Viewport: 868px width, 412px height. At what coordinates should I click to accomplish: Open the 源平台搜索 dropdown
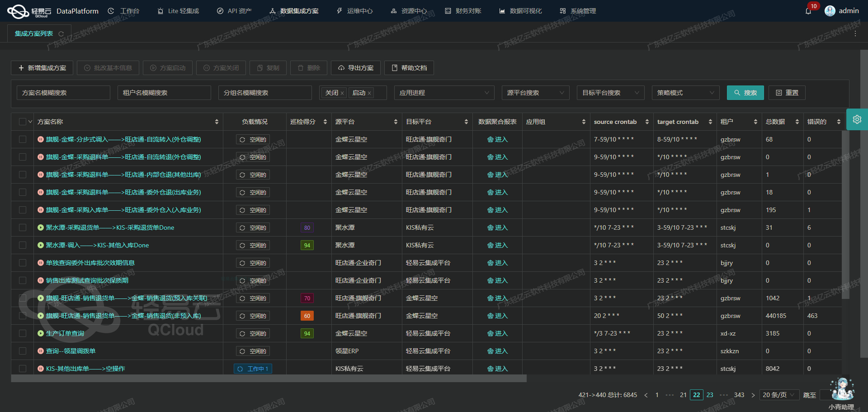(x=536, y=93)
